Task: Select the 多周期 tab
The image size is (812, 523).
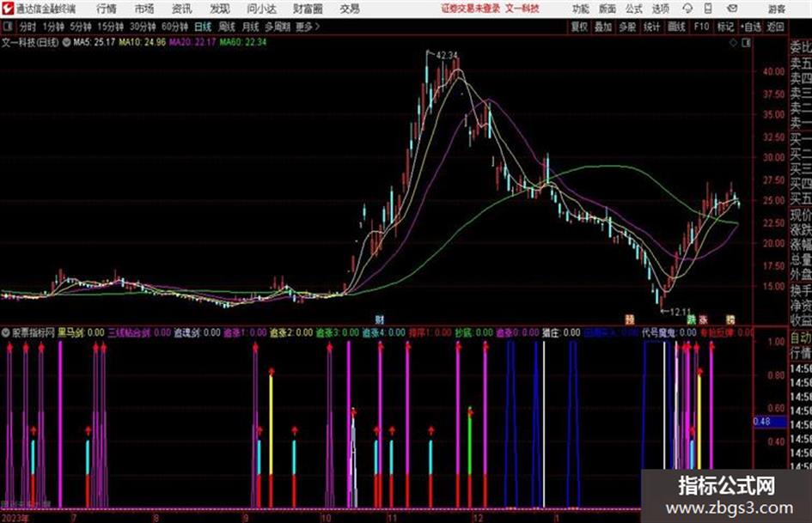Action: tap(278, 27)
